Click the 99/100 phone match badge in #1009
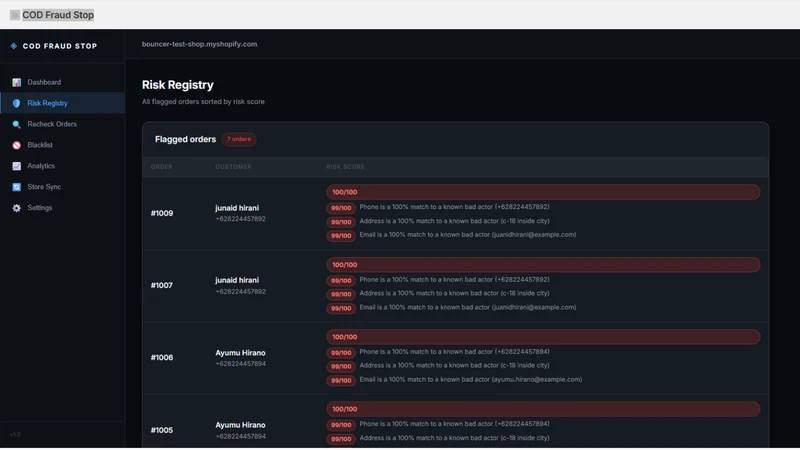Viewport: 800px width, 450px height. tap(341, 208)
